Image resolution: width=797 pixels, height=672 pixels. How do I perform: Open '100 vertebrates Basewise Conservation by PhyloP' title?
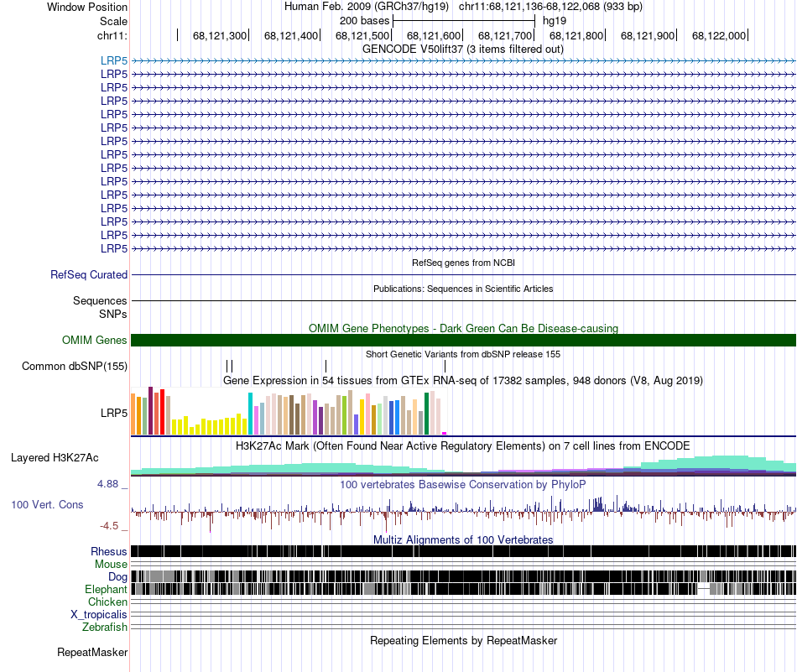[x=462, y=484]
